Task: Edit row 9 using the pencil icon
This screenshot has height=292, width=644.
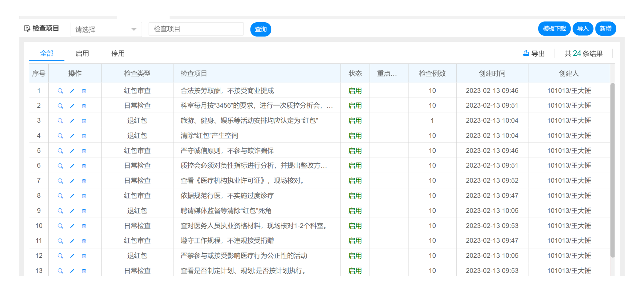Action: [72, 211]
